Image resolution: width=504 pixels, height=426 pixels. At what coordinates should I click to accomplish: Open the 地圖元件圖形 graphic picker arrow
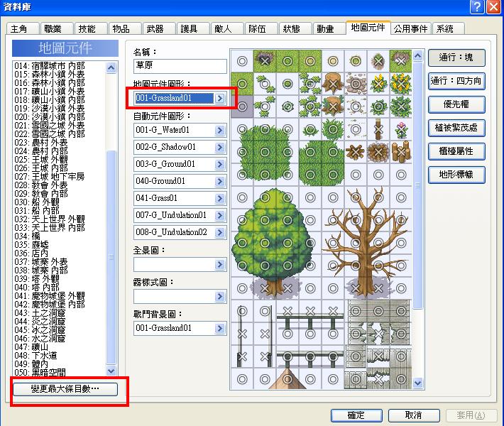[220, 98]
